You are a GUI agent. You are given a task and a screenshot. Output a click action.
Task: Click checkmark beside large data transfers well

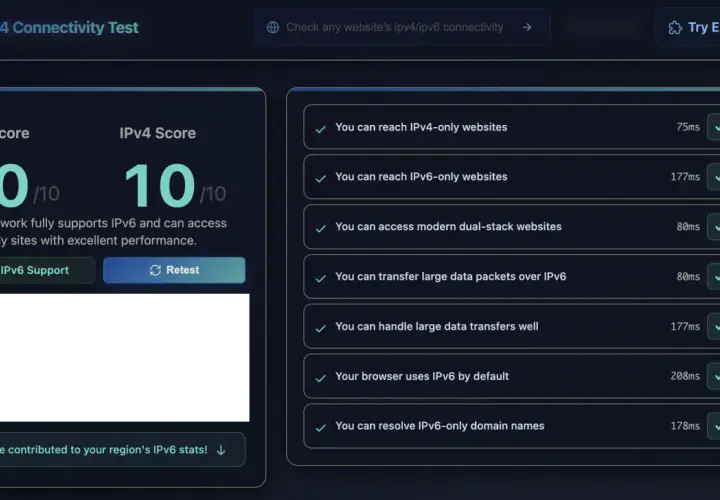321,328
